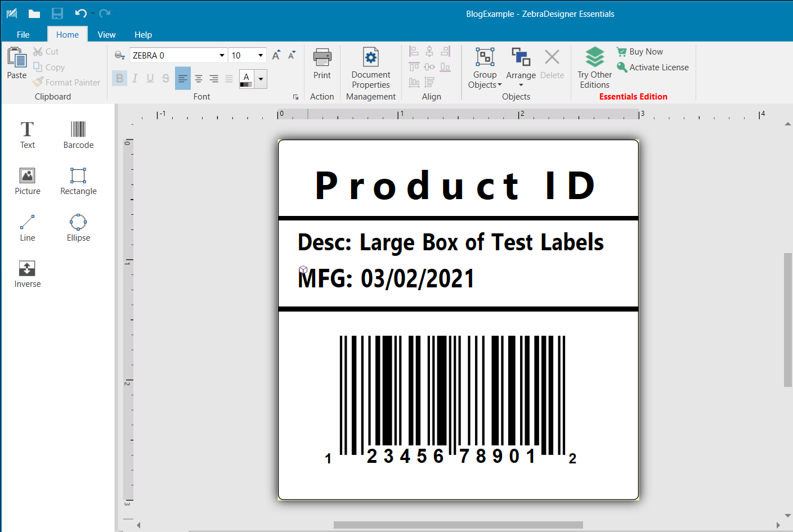The image size is (793, 532).
Task: Open the font size 10 dropdown
Action: coord(261,55)
